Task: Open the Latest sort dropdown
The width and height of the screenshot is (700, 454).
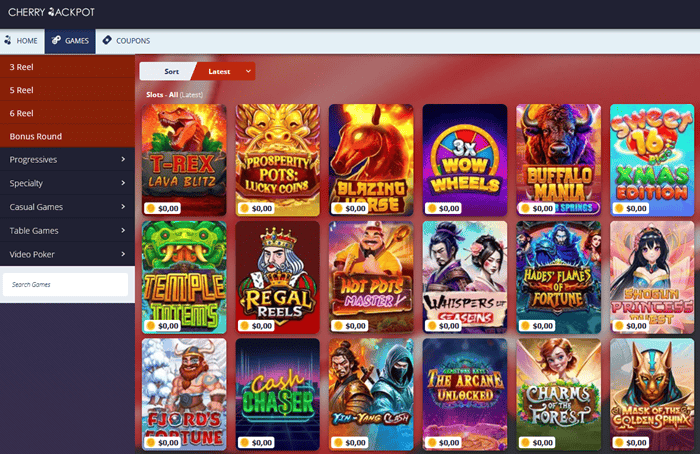Action: (x=225, y=71)
